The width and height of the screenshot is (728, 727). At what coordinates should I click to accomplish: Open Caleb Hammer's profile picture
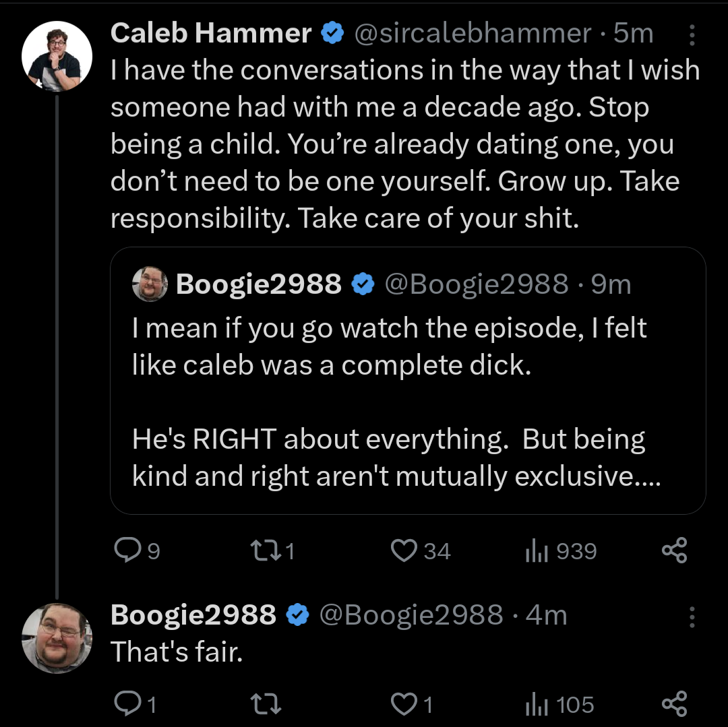57,56
